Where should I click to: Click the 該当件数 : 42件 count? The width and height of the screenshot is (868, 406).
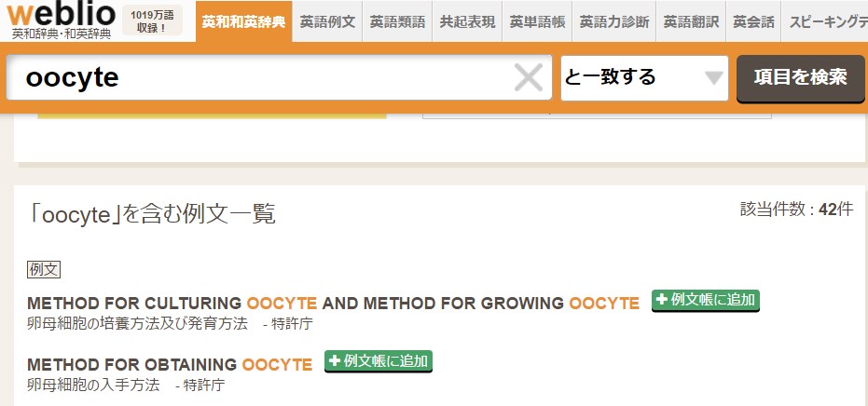pyautogui.click(x=796, y=210)
